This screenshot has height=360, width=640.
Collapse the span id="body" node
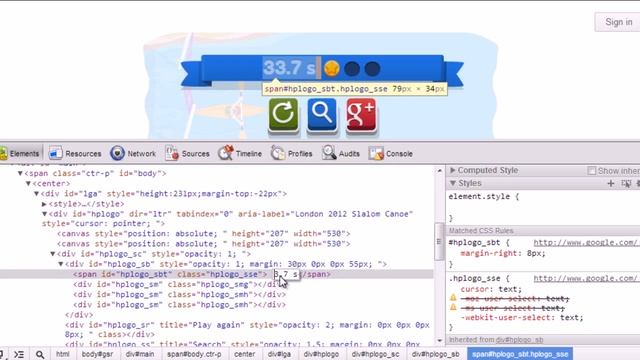tap(20, 173)
